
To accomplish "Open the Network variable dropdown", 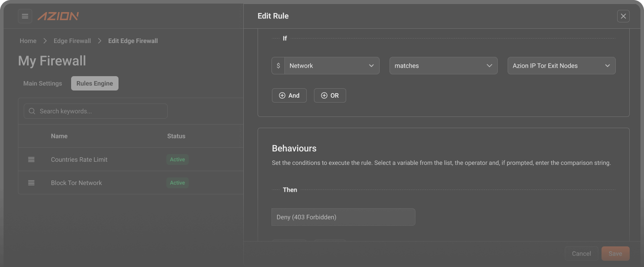I will point(332,65).
